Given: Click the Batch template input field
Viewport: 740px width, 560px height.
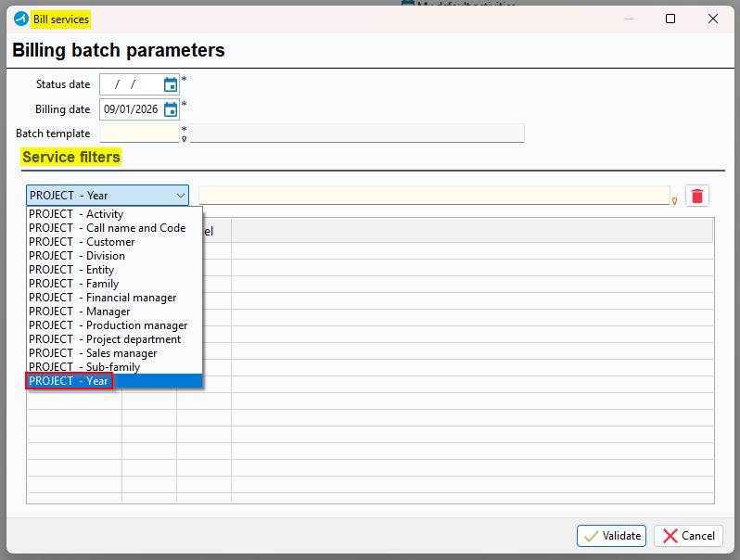Looking at the screenshot, I should tap(139, 134).
